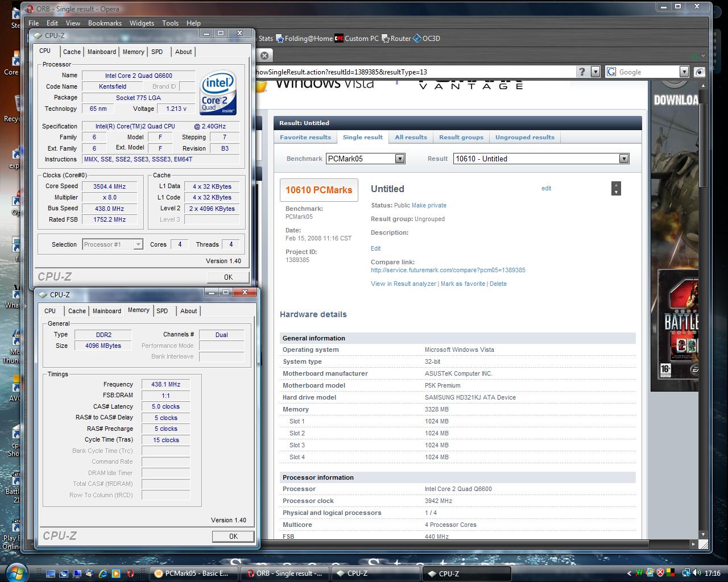Click Mark as favorite link
The height and width of the screenshot is (582, 728).
click(x=463, y=284)
